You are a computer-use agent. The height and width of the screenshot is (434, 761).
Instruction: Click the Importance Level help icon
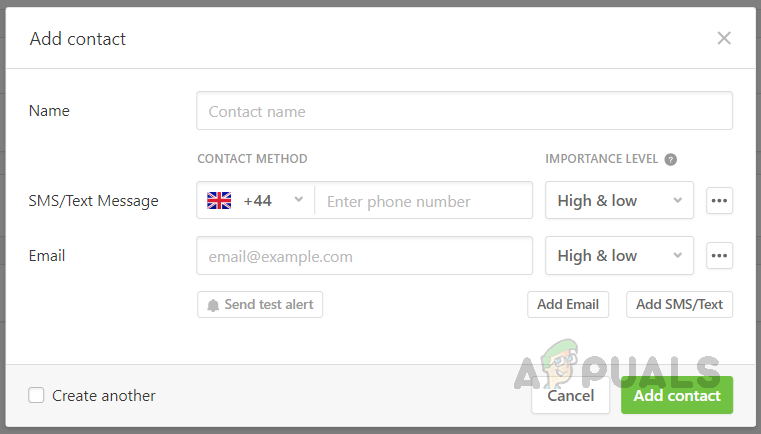(x=671, y=159)
